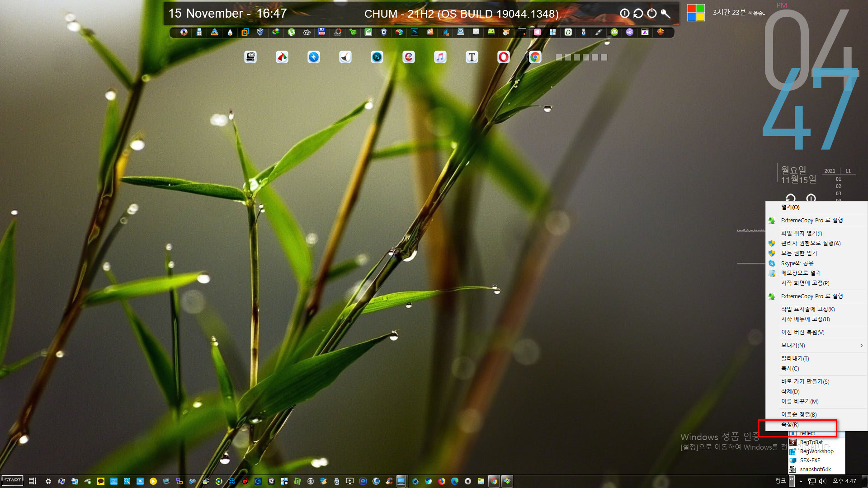Click the uTorrent icon in top launcher bar
Image resolution: width=868 pixels, height=488 pixels.
[x=291, y=32]
